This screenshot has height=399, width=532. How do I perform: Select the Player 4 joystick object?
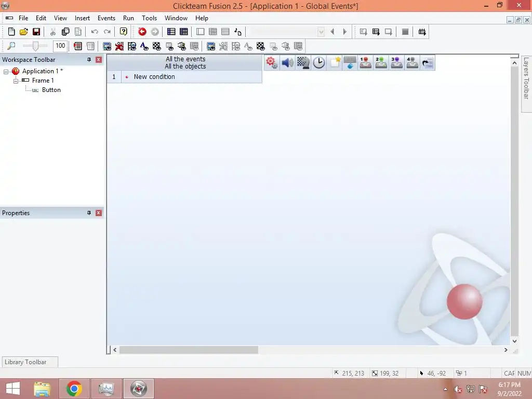pyautogui.click(x=412, y=63)
